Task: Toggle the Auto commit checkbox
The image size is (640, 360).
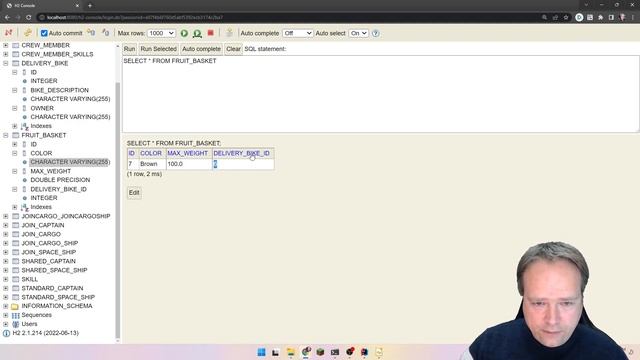Action: 44,33
